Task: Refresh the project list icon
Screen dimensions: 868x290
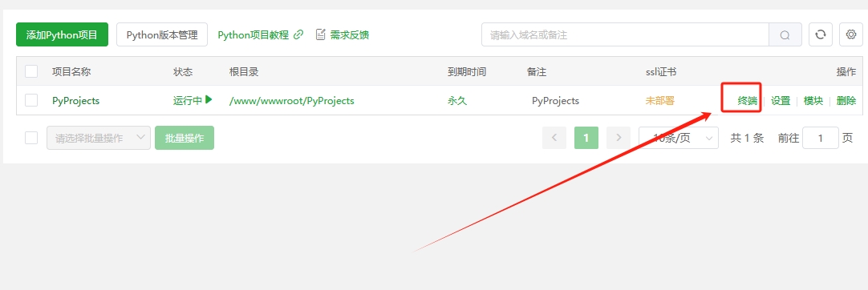Action: pyautogui.click(x=821, y=34)
